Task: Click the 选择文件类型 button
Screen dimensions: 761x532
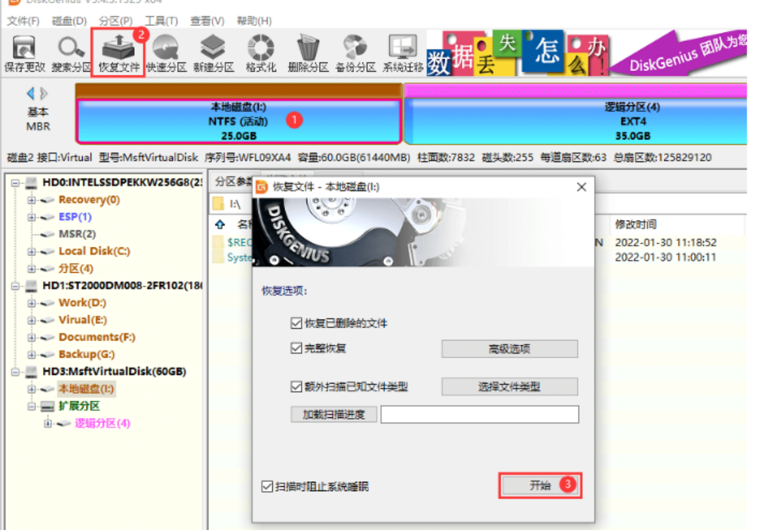Action: coord(510,386)
